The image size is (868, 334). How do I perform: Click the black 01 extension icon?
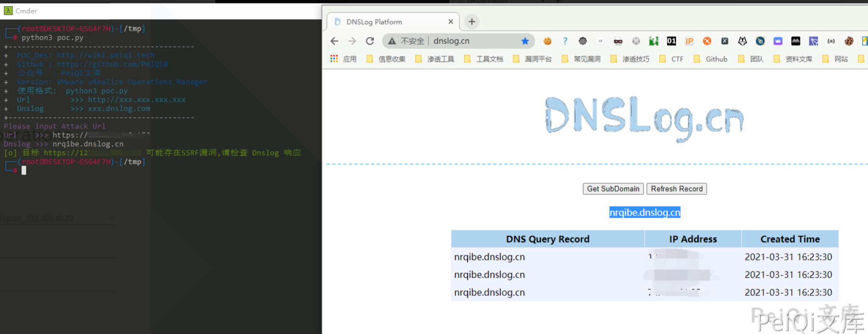[671, 41]
